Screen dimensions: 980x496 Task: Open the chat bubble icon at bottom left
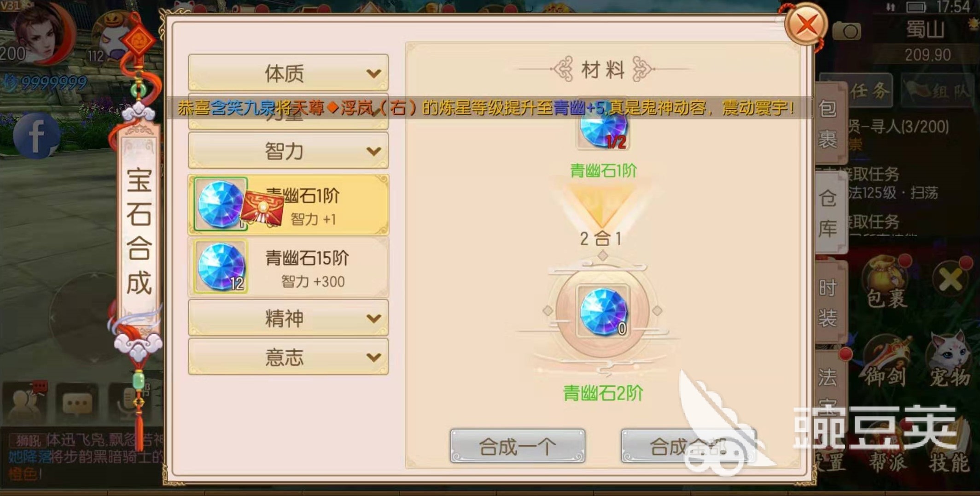point(77,403)
